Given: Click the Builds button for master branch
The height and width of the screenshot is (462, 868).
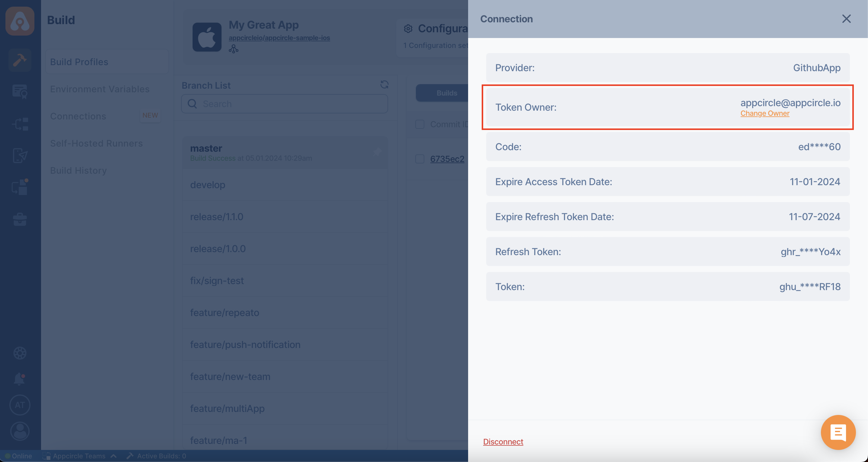Looking at the screenshot, I should 447,93.
